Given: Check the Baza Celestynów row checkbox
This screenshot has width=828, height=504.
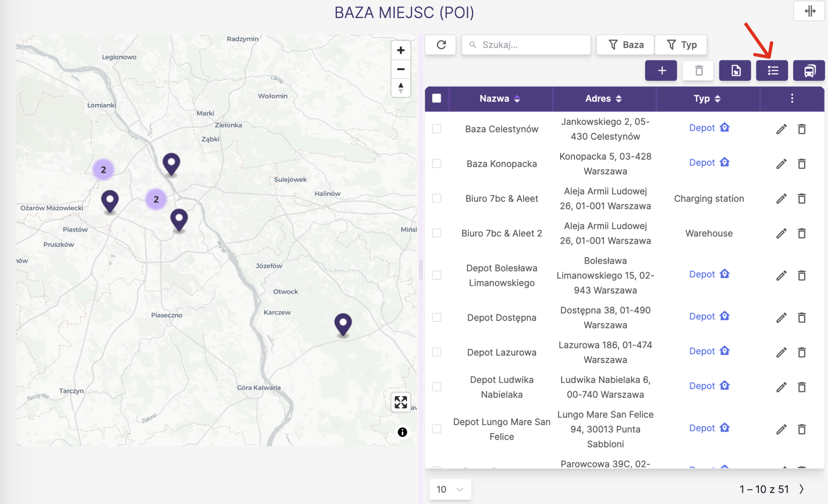Looking at the screenshot, I should pos(437,129).
